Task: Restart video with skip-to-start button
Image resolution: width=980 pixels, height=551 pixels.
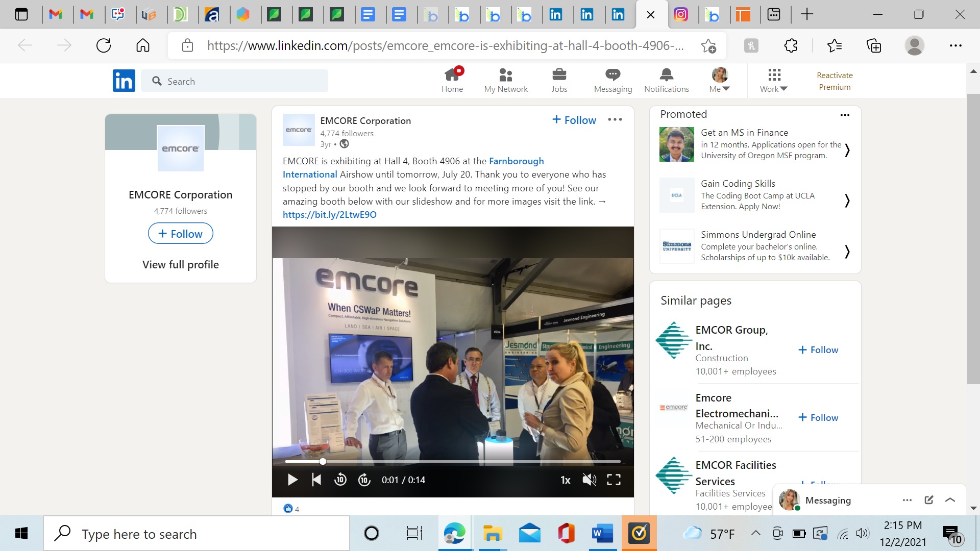Action: (316, 480)
